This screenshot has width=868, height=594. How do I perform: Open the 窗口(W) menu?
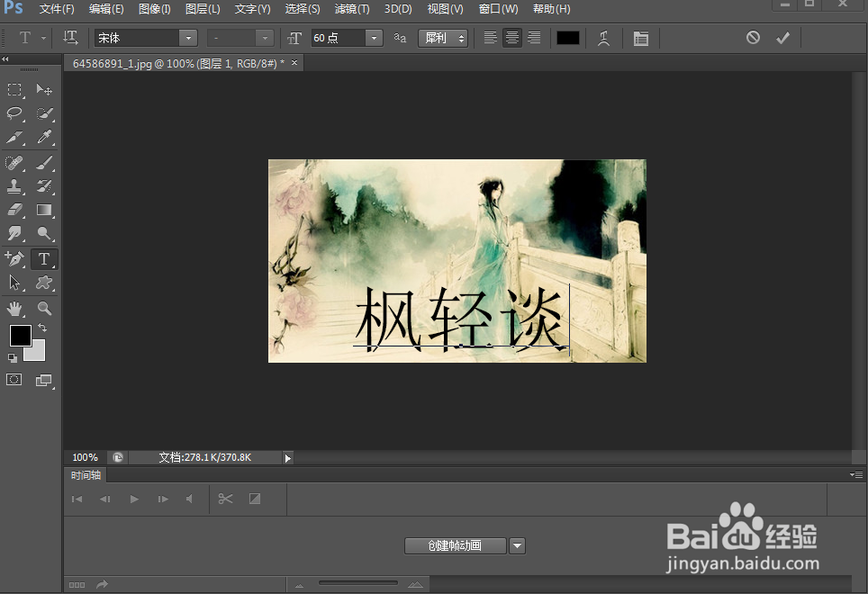click(x=498, y=9)
